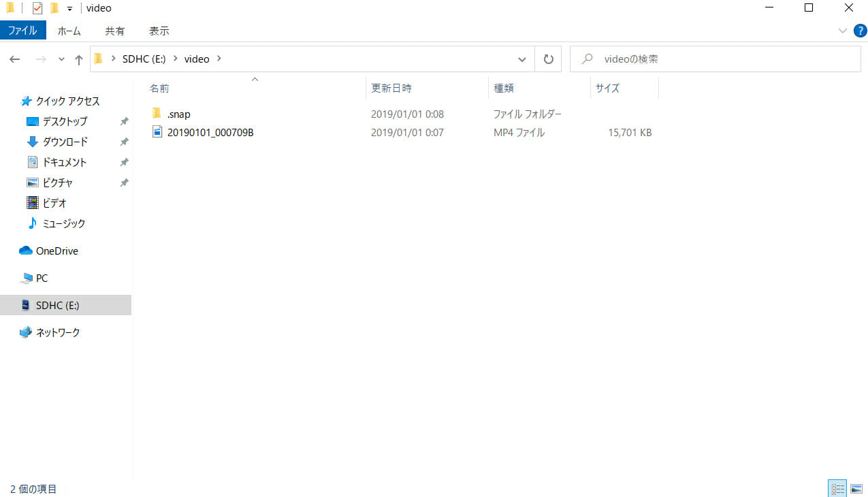Click the properties checkmark quick access icon
This screenshot has width=868, height=497.
(37, 8)
